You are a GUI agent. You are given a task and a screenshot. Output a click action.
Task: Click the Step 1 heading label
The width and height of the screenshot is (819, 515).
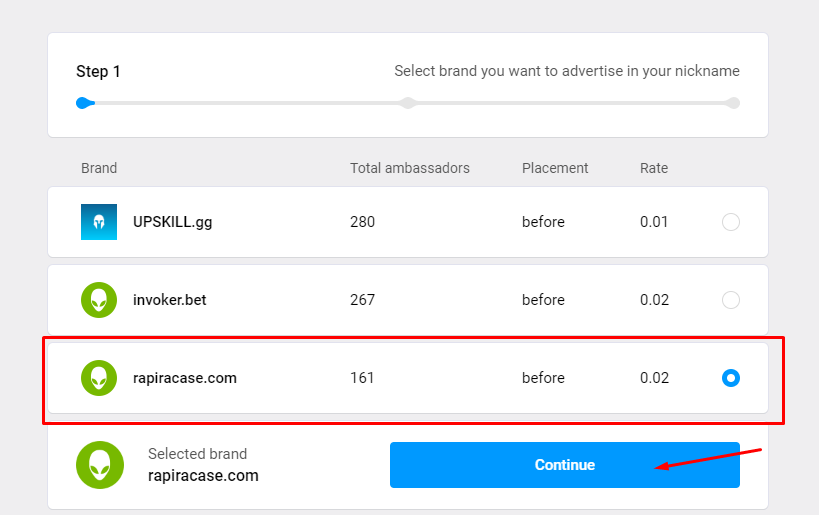(98, 72)
